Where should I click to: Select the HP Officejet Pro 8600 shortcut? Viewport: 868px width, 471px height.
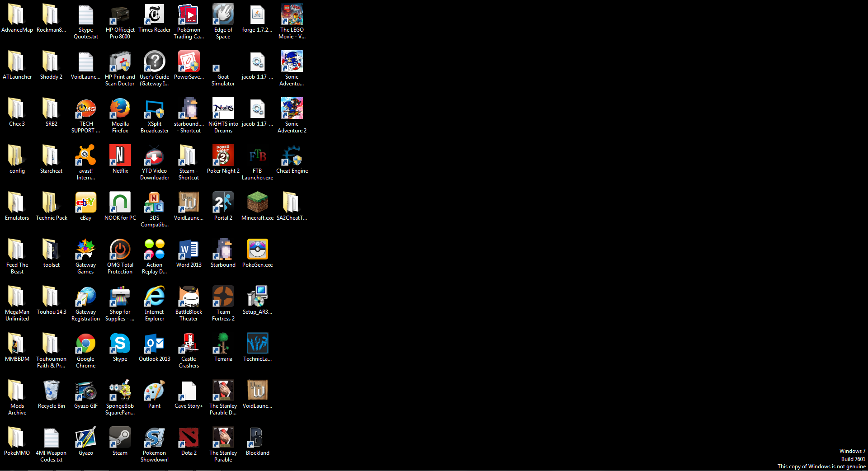coord(120,15)
